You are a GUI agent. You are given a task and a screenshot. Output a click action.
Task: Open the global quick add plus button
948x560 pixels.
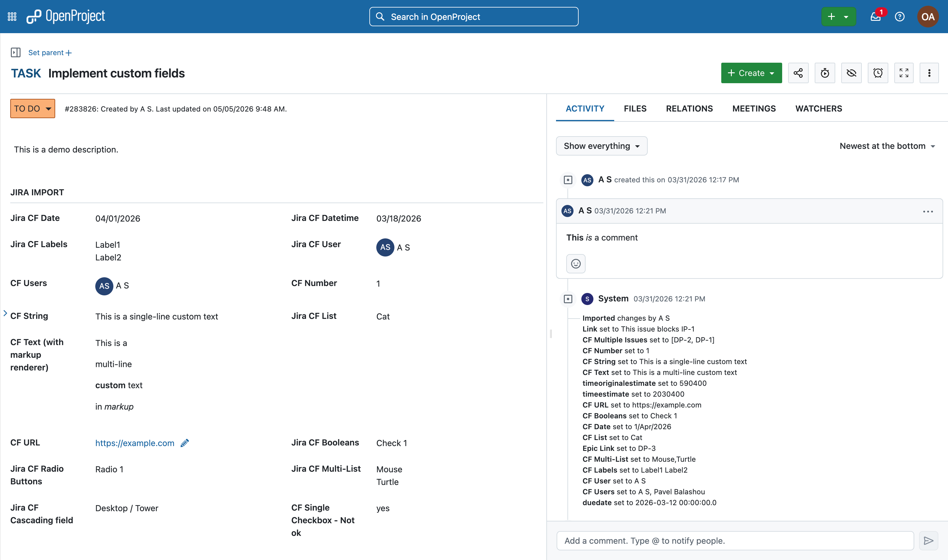click(x=839, y=17)
